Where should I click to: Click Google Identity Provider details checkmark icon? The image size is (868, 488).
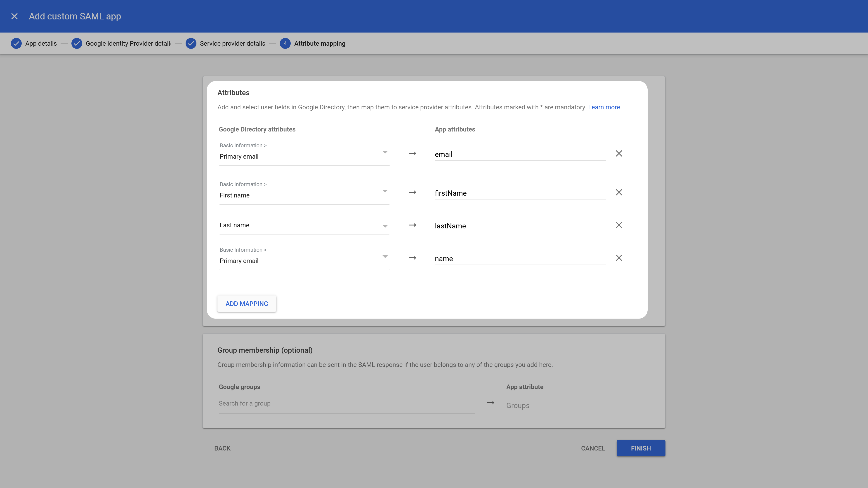point(77,43)
